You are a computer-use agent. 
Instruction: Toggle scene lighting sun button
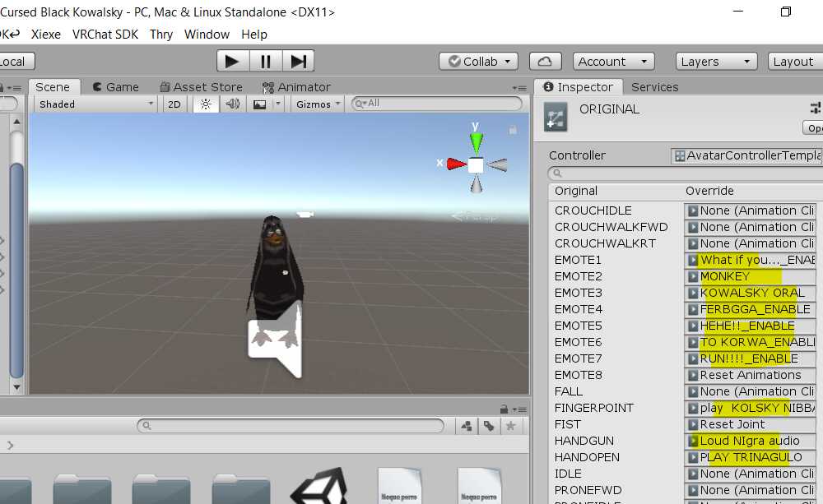[206, 104]
